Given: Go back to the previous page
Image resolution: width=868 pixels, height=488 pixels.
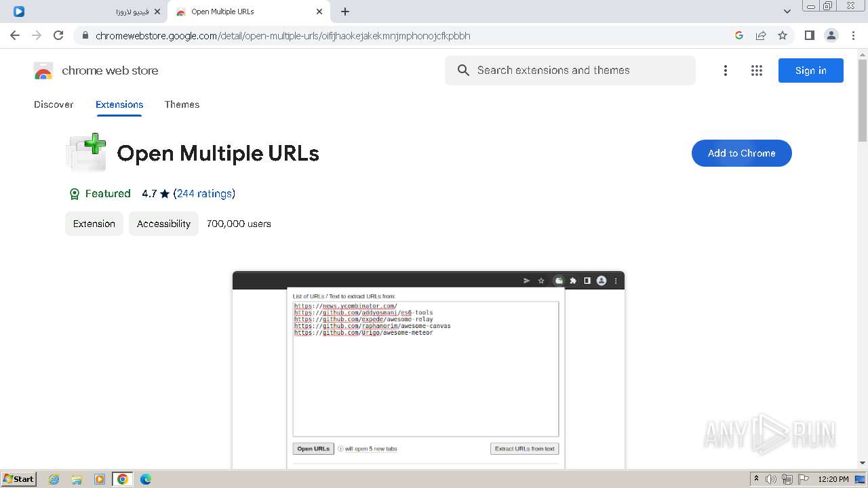Looking at the screenshot, I should [15, 35].
